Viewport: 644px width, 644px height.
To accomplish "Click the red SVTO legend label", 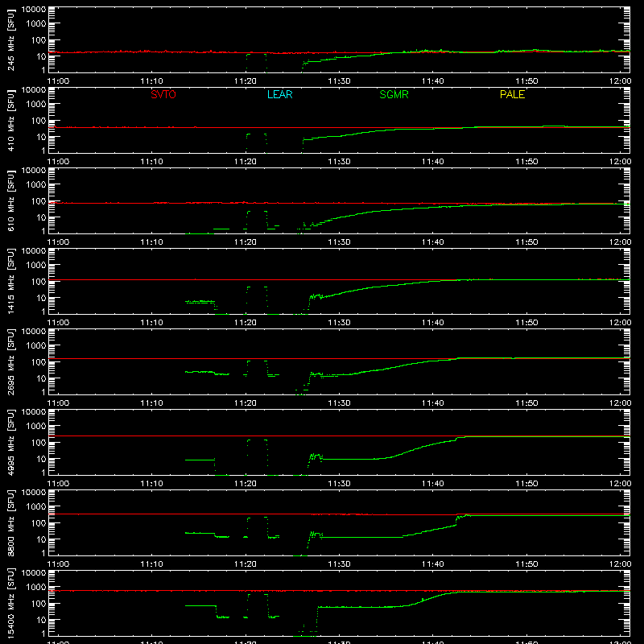I will (163, 94).
